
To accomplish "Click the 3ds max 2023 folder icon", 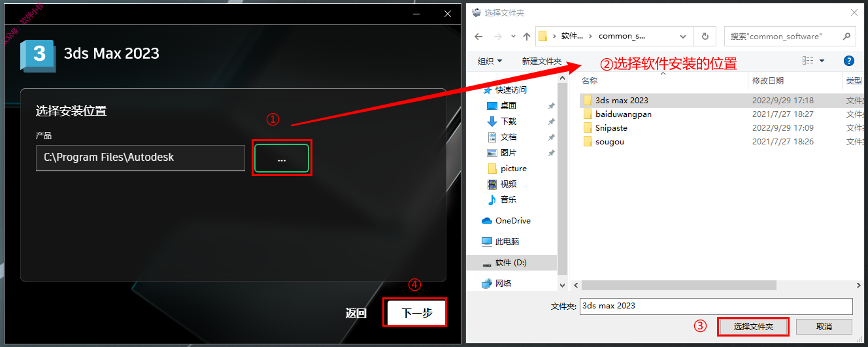I will tap(588, 100).
